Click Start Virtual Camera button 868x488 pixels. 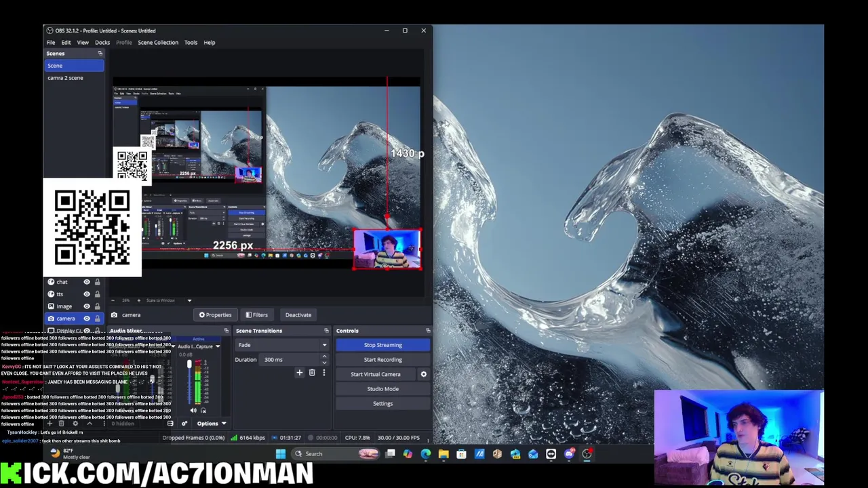click(376, 374)
